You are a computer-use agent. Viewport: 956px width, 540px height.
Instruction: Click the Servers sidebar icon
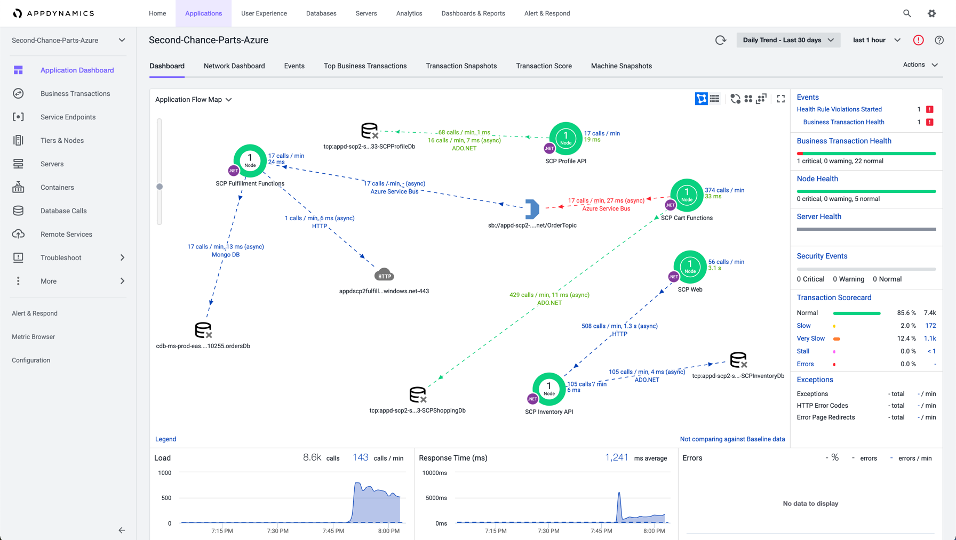18,164
